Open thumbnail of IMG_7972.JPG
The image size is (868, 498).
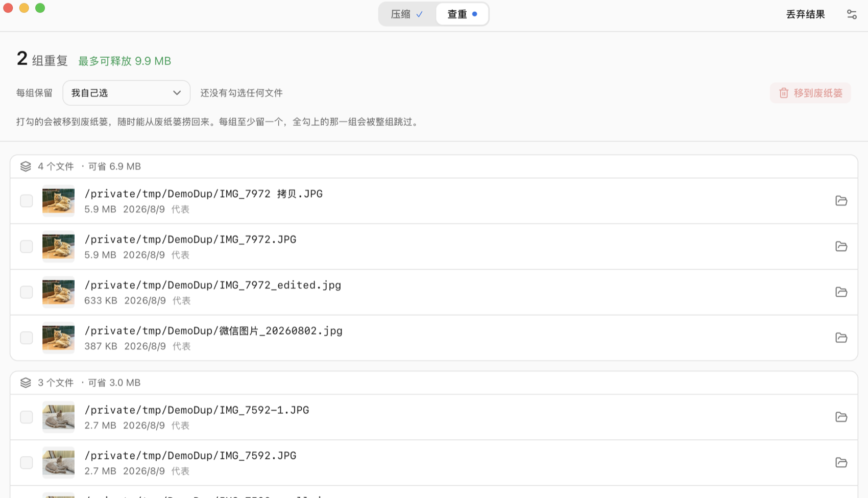tap(58, 246)
